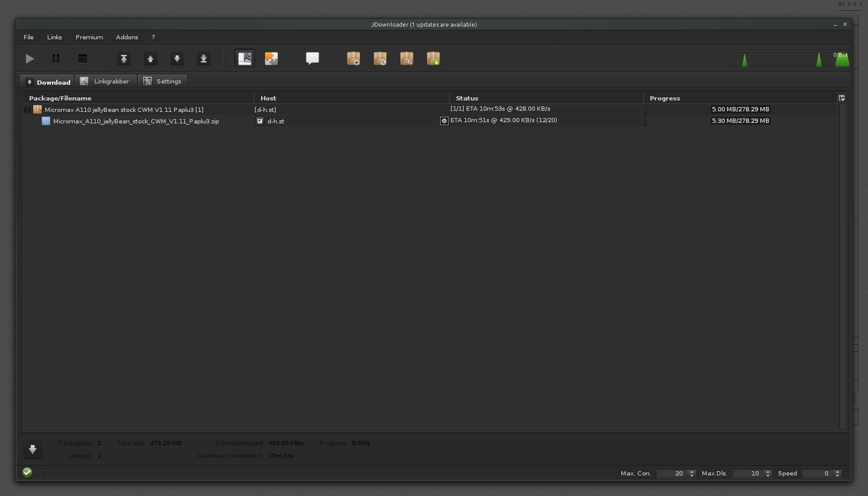The height and width of the screenshot is (496, 868).
Task: Click the speed meter graph in toolbar
Action: 789,59
